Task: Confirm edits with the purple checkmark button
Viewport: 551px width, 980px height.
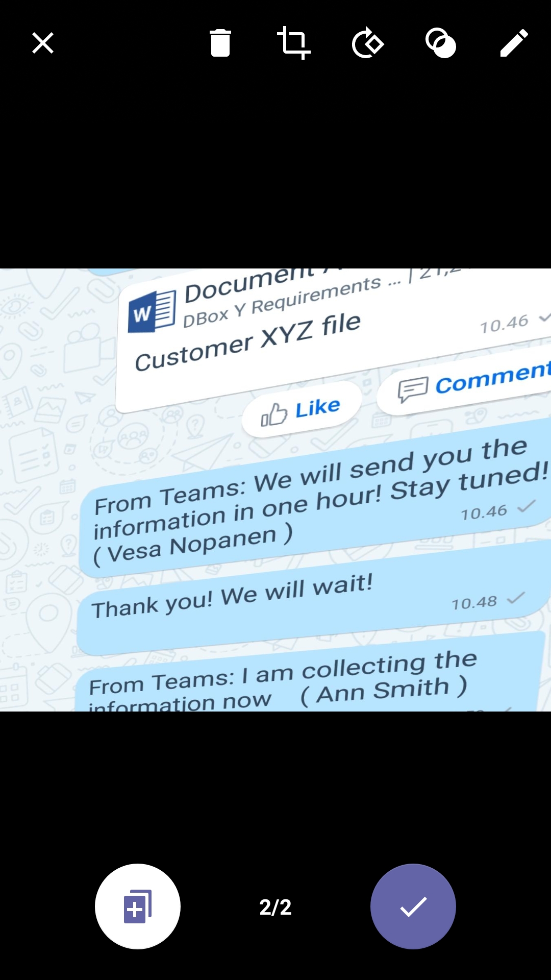Action: [413, 906]
